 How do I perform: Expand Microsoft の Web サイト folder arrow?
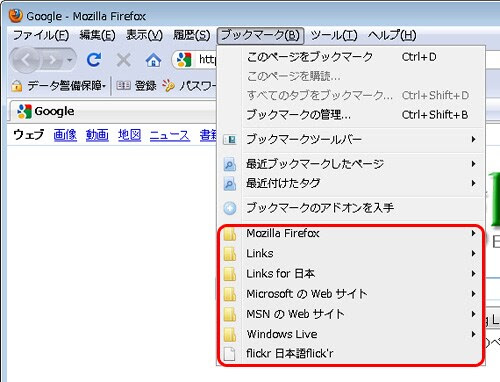473,294
